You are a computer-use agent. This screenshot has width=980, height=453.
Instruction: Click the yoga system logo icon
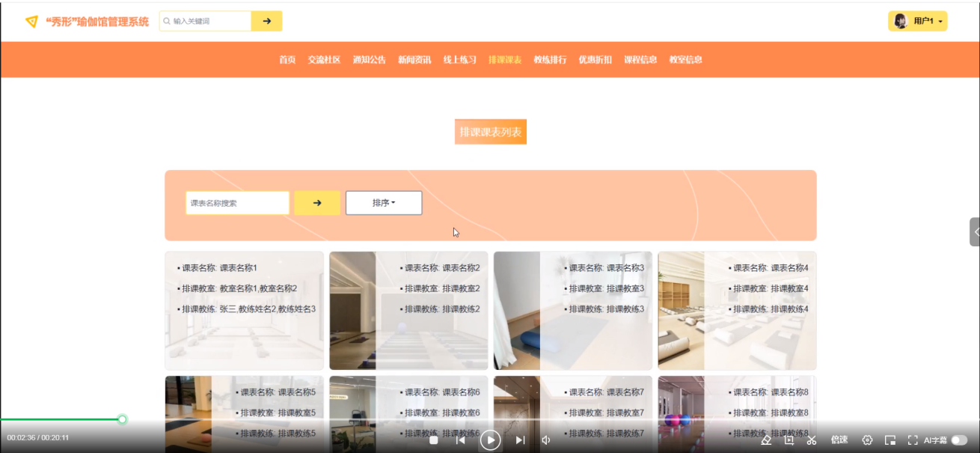[31, 22]
